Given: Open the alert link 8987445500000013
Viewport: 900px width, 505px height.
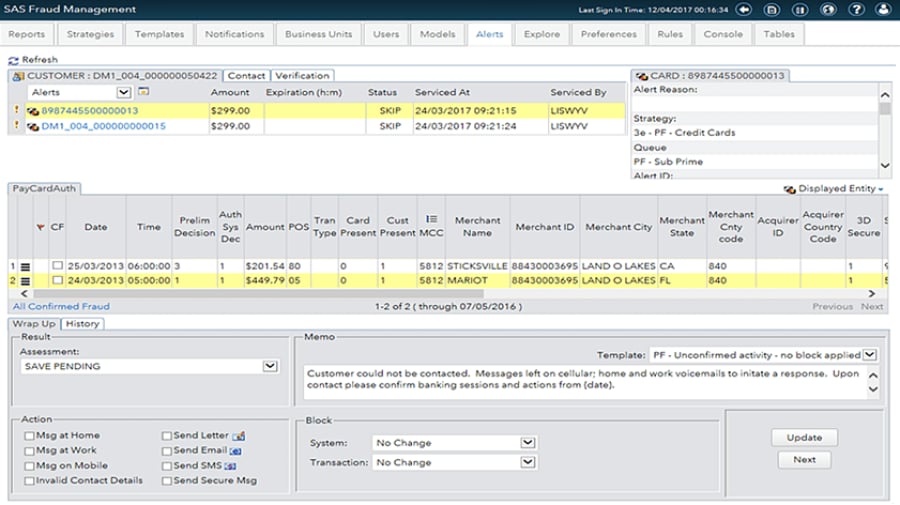Looking at the screenshot, I should point(90,111).
